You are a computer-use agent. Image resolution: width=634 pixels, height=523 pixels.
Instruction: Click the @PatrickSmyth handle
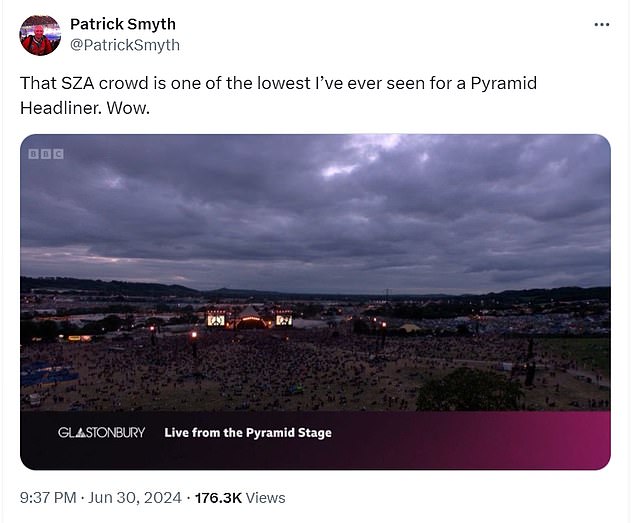125,45
